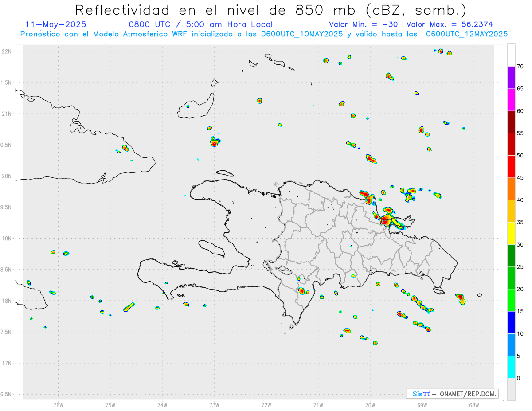Click the '22N' latitude label

(x=8, y=51)
